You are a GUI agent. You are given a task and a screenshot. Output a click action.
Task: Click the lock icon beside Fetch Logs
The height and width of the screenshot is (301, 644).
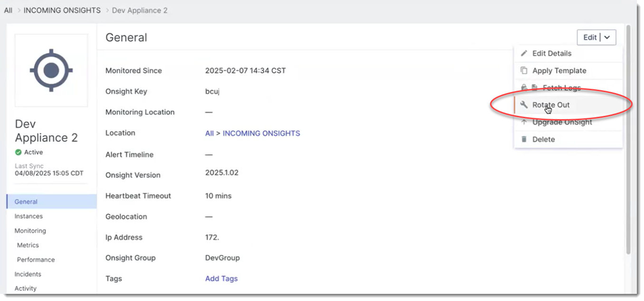click(x=524, y=88)
